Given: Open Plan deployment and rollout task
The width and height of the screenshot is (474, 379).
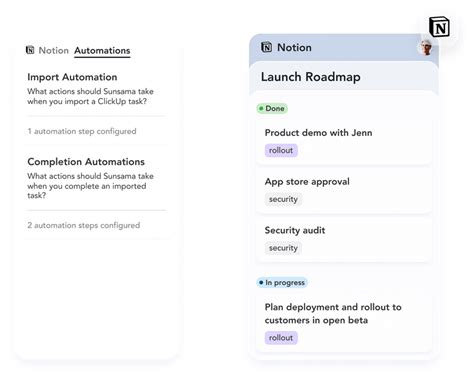Looking at the screenshot, I should (344, 322).
